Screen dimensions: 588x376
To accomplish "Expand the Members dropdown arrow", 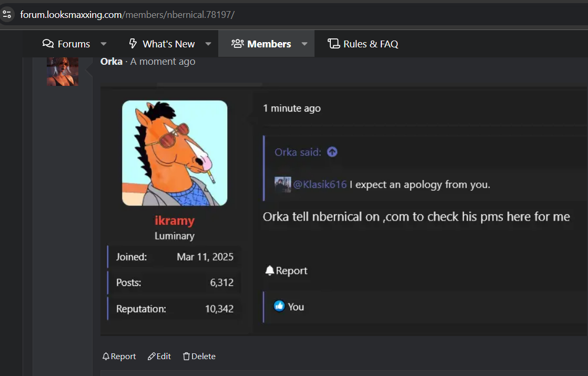I will (305, 44).
